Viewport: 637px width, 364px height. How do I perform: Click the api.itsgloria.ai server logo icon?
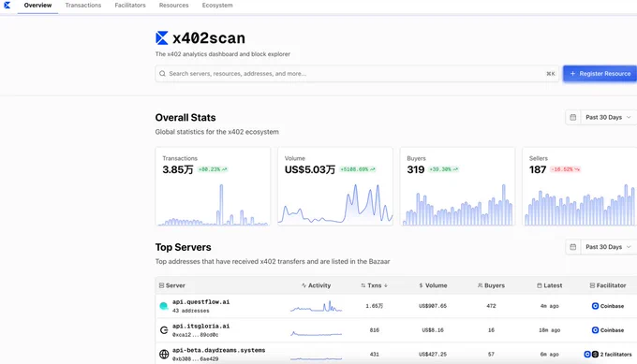(164, 330)
